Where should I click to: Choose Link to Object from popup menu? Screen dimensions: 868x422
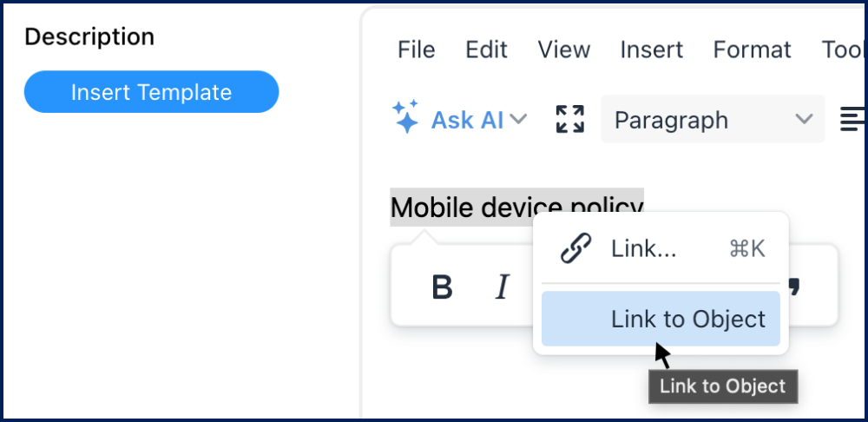pyautogui.click(x=687, y=319)
